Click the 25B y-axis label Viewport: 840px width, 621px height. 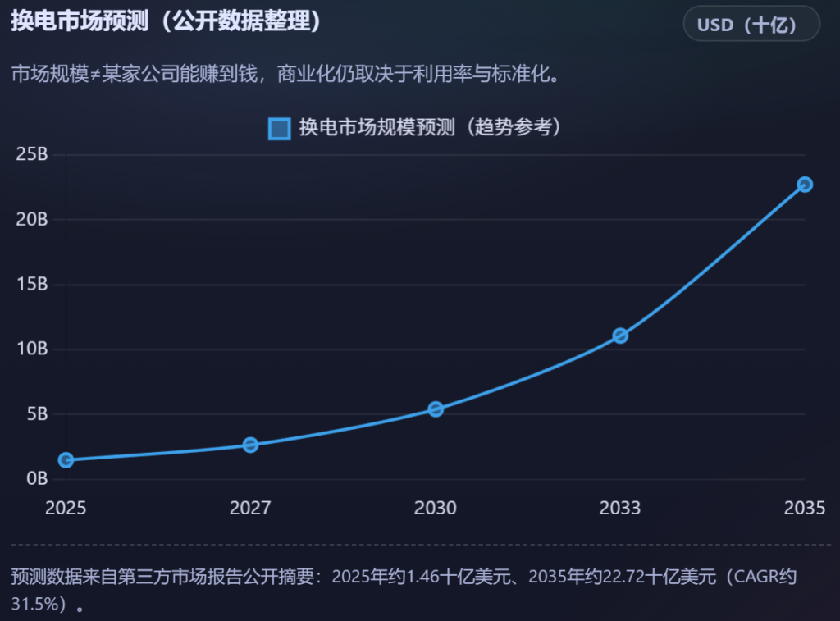31,155
